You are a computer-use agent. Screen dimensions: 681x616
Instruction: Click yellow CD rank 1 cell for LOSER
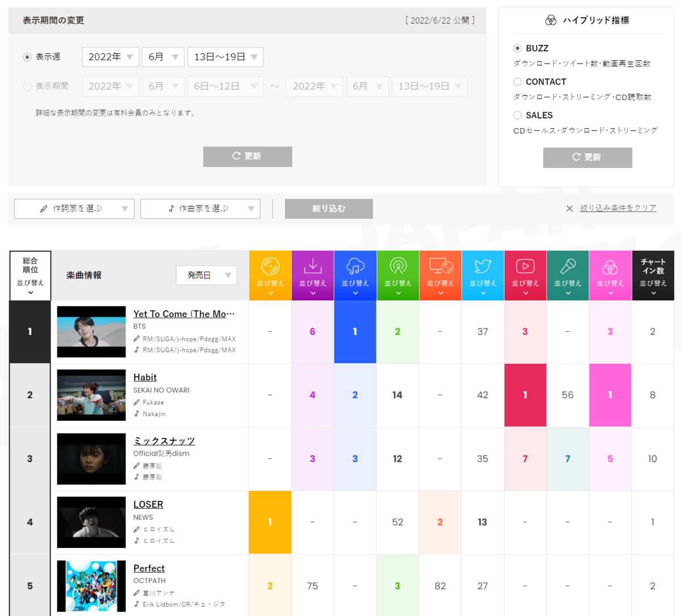tap(270, 522)
